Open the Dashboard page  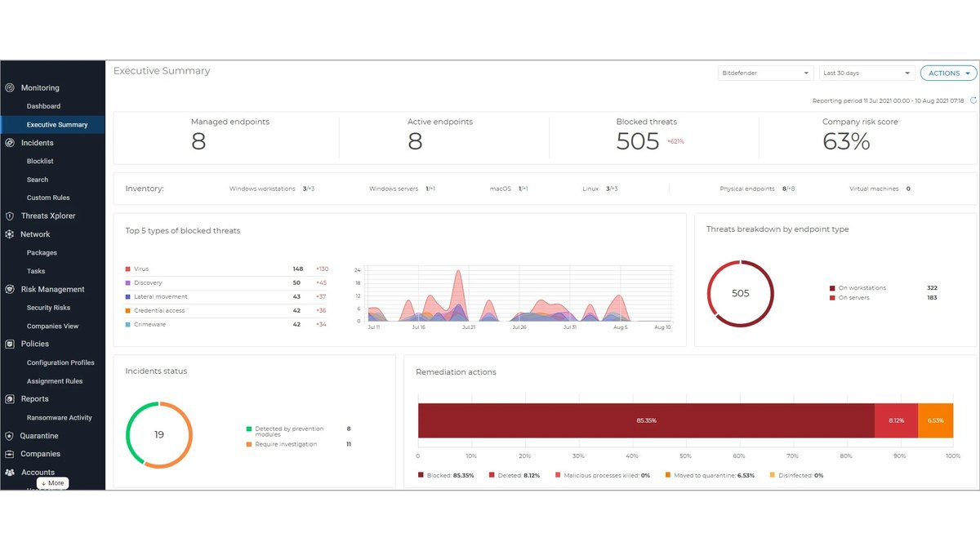coord(43,106)
